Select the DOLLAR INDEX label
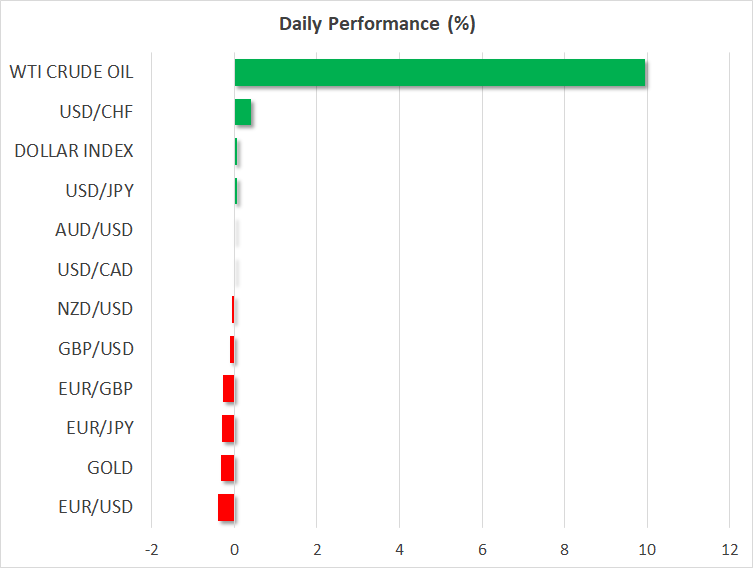 [74, 151]
